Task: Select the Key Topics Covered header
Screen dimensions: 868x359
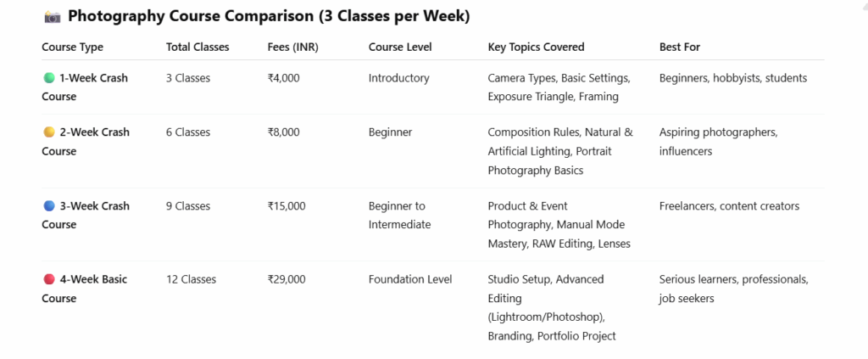Action: point(536,47)
